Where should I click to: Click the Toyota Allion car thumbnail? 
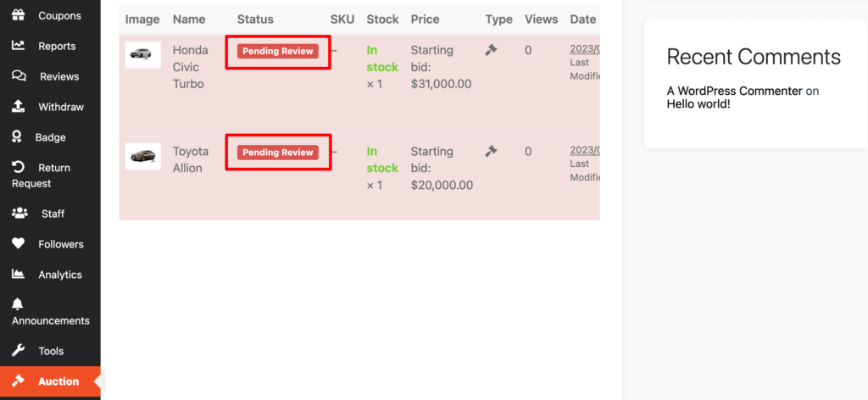(x=142, y=156)
